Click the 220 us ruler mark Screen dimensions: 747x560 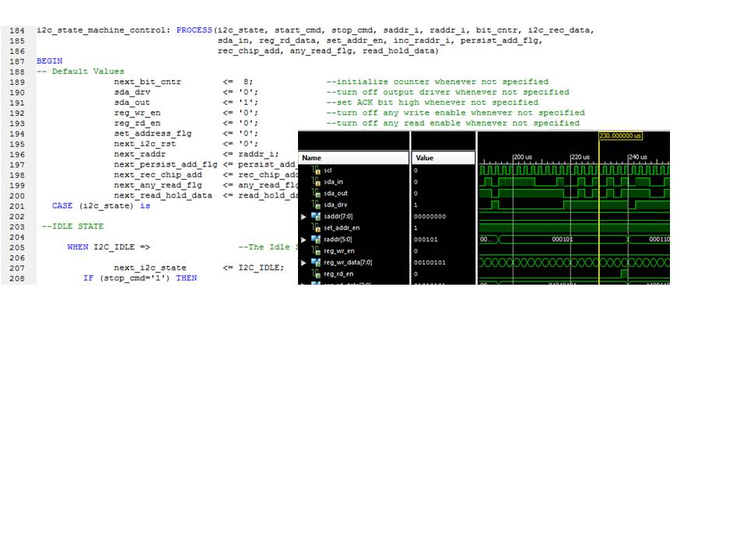[x=580, y=156]
